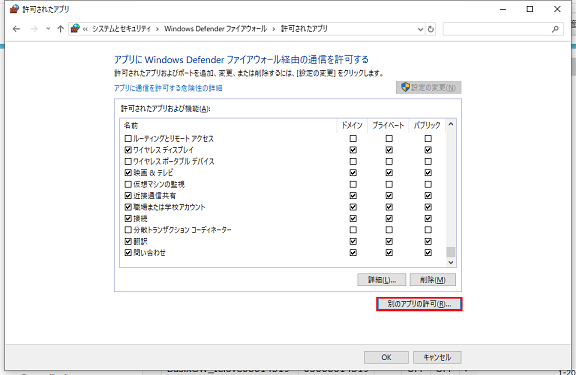Uncheck 接続 name checkbox
576x375 pixels.
128,219
